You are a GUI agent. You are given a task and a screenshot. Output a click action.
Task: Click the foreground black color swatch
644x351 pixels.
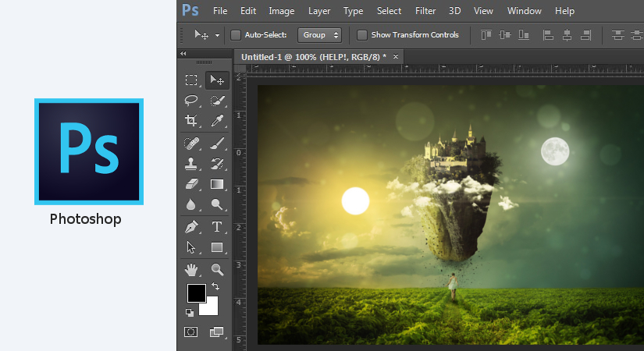pyautogui.click(x=196, y=293)
